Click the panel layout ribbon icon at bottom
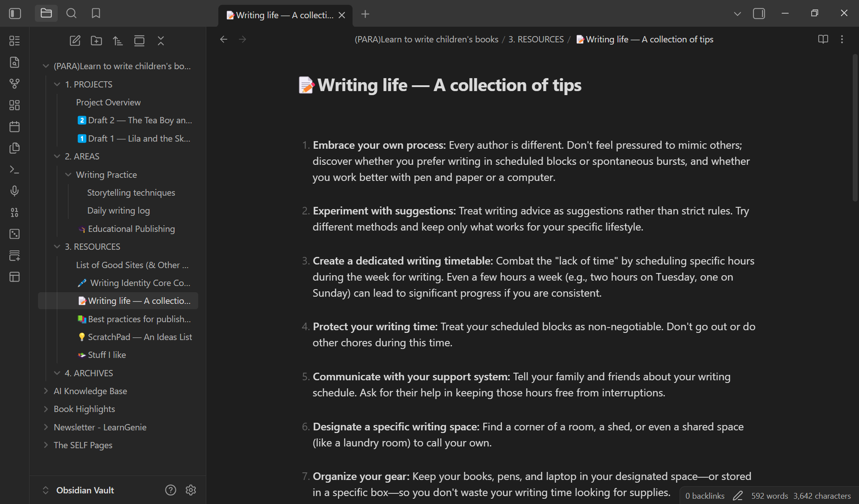This screenshot has width=859, height=504. pyautogui.click(x=15, y=277)
